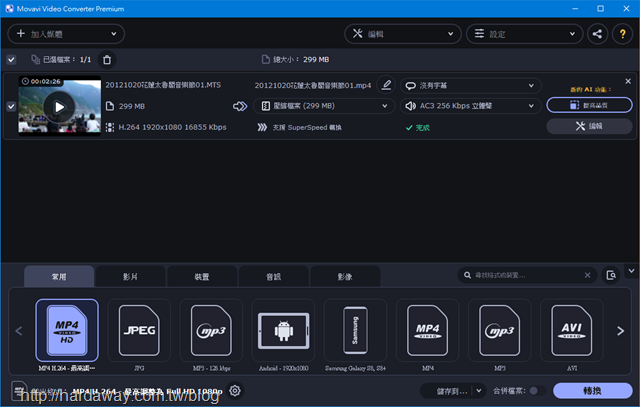This screenshot has width=640, height=407.
Task: Toggle the select-all files checkbox
Action: [x=11, y=60]
